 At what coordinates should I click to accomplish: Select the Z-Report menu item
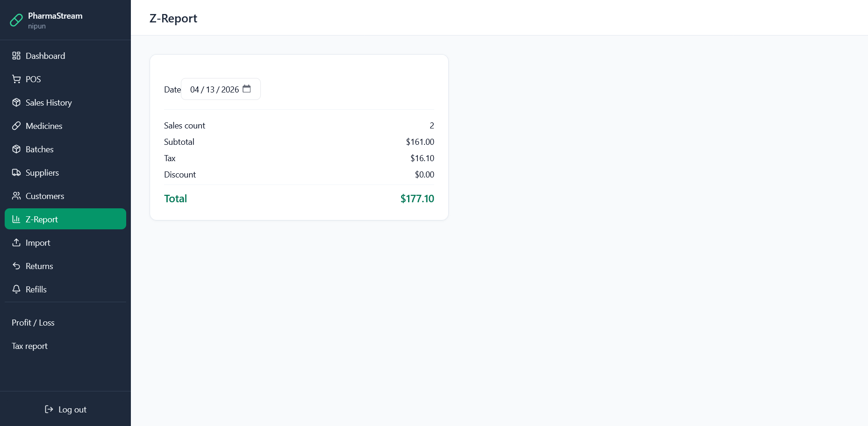pyautogui.click(x=42, y=220)
